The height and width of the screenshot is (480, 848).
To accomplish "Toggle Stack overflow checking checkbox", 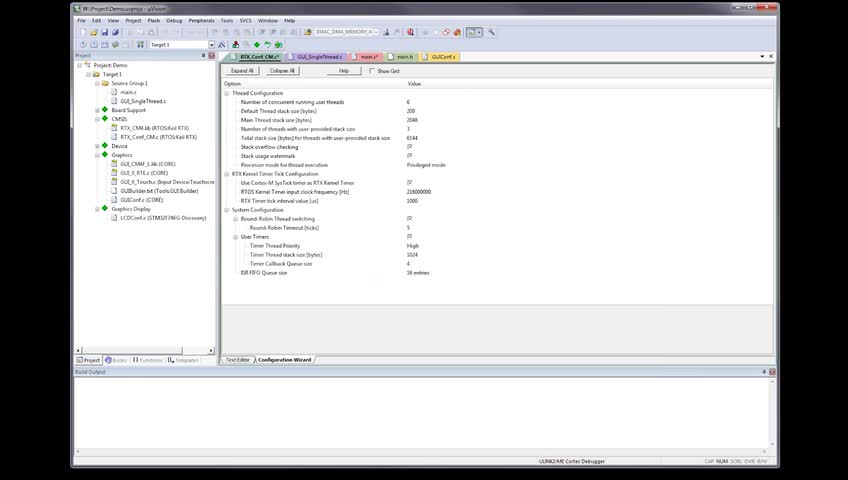I will [409, 147].
